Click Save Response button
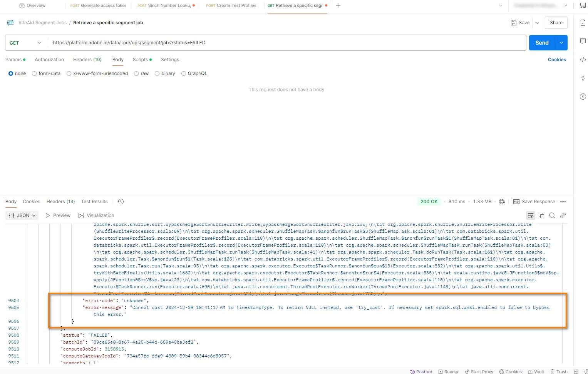The width and height of the screenshot is (588, 374). [x=534, y=202]
